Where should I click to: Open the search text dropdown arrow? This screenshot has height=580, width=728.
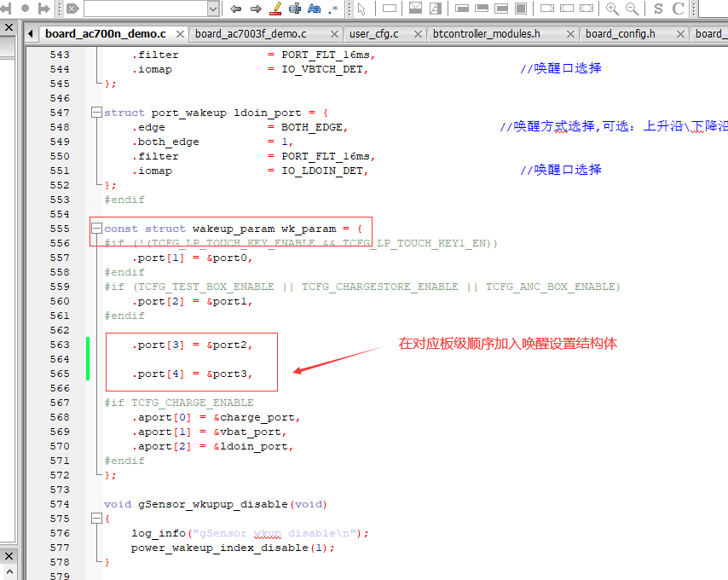point(213,9)
